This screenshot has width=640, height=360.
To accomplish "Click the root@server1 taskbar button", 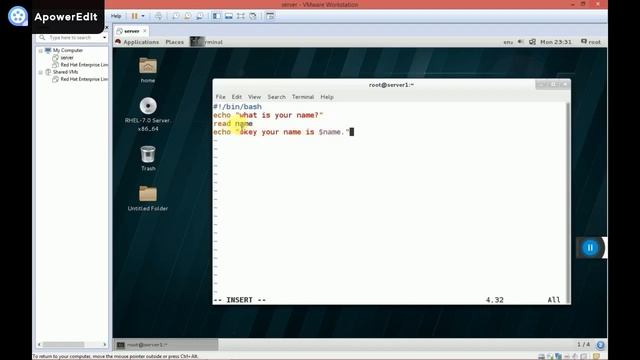I will [x=166, y=345].
